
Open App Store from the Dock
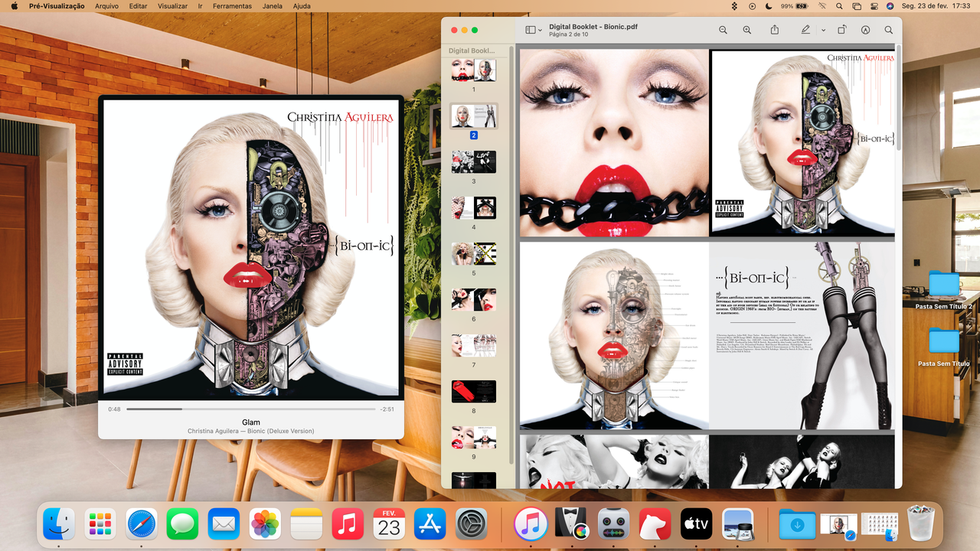click(x=430, y=524)
